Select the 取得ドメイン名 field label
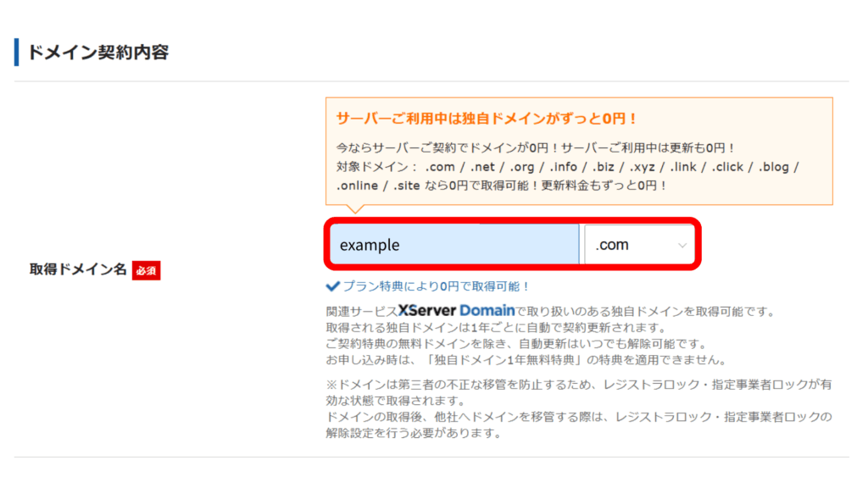868x488 pixels. click(x=78, y=269)
